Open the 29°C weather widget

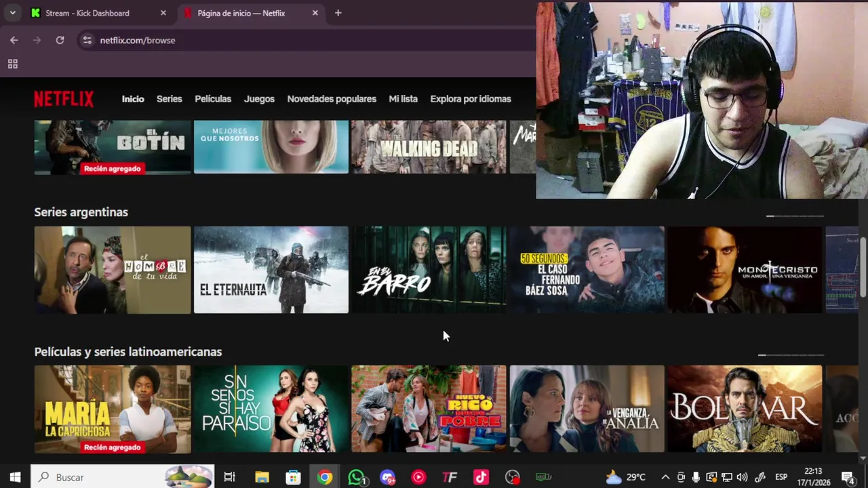pyautogui.click(x=625, y=477)
